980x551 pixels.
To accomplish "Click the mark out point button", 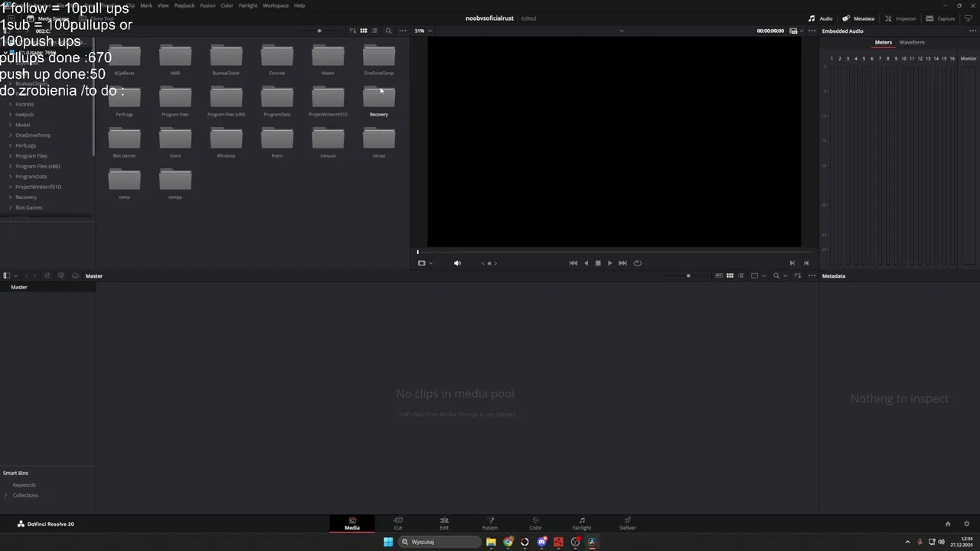I will pyautogui.click(x=806, y=262).
